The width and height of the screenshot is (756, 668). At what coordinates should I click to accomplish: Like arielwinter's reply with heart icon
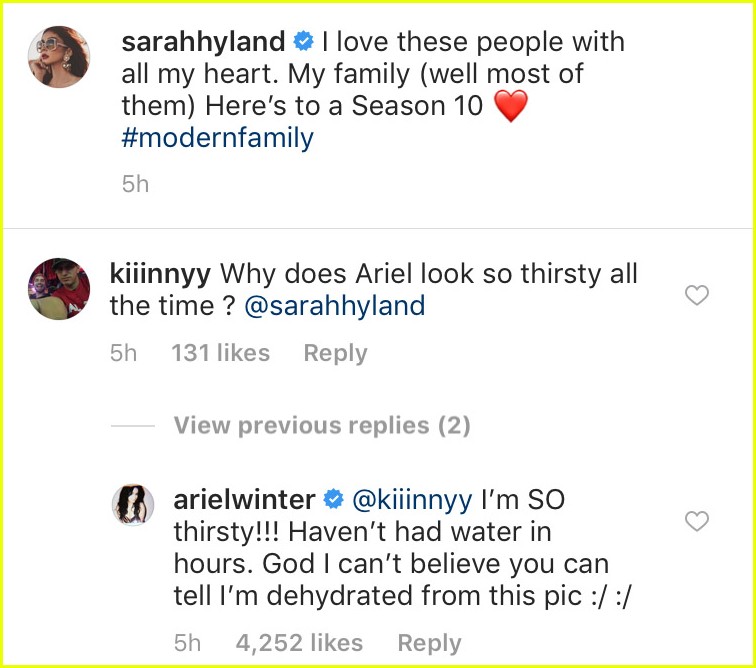[x=696, y=521]
